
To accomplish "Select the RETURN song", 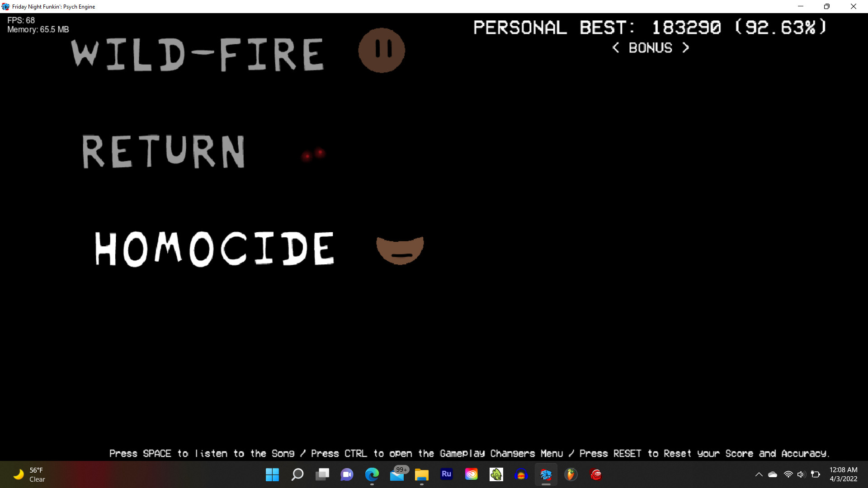I will point(164,151).
